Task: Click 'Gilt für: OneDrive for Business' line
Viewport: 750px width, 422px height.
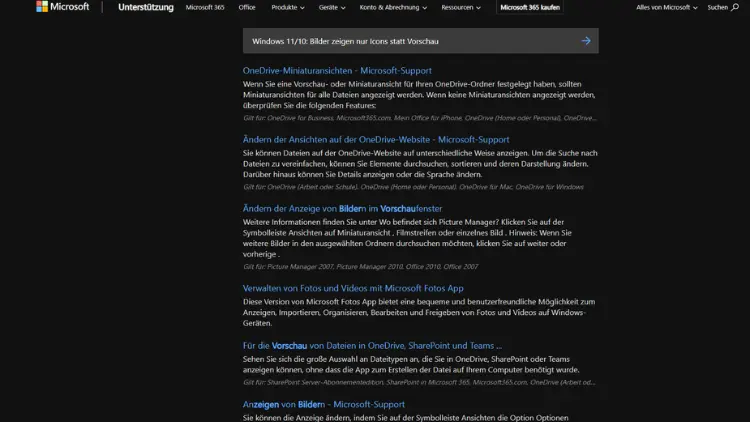Action: [x=419, y=118]
